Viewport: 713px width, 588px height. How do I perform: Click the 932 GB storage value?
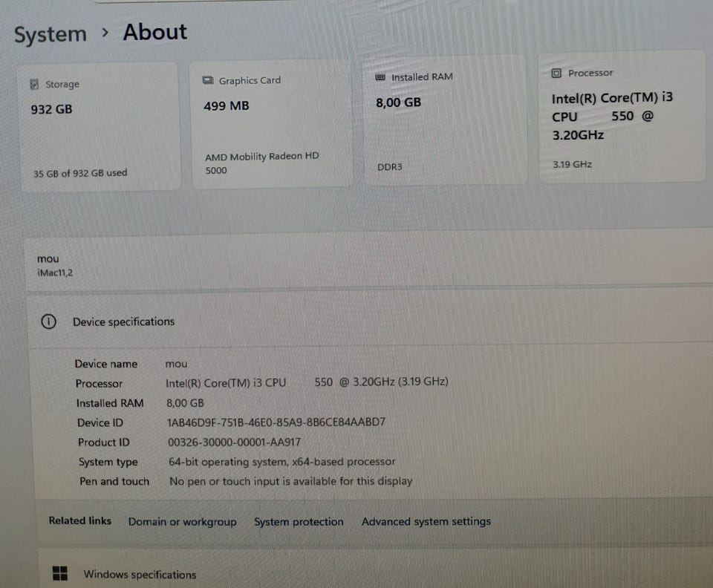51,110
